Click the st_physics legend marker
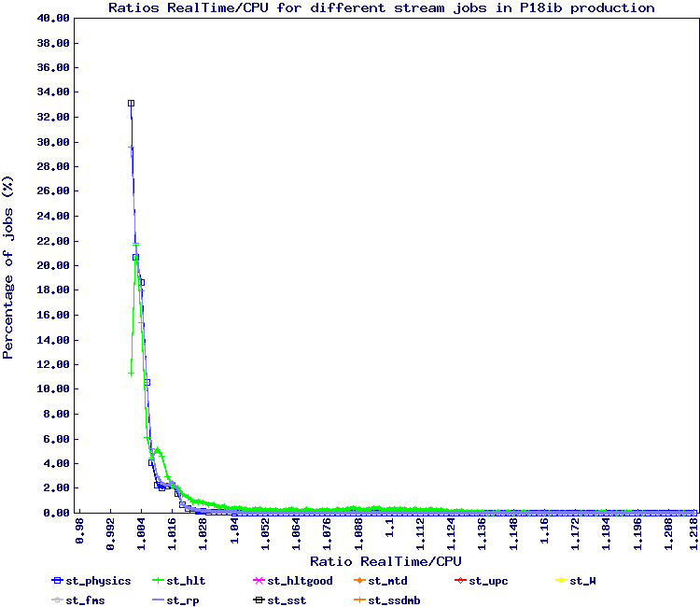 point(57,581)
